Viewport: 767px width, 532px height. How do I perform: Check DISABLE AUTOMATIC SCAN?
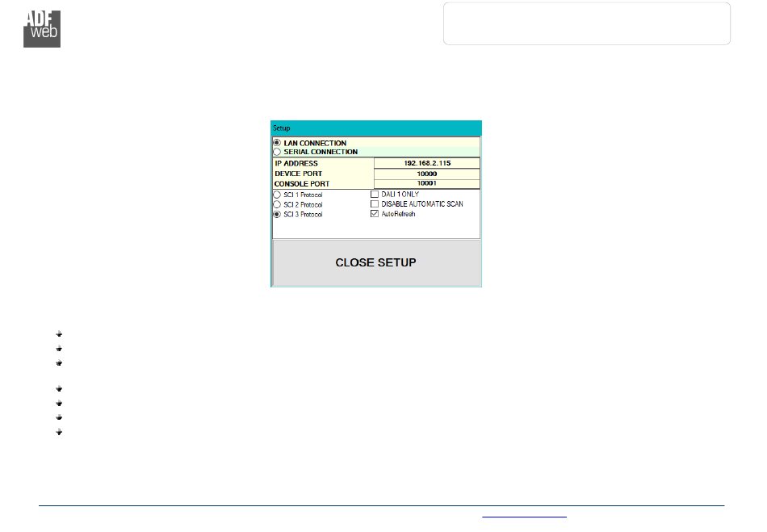click(375, 204)
